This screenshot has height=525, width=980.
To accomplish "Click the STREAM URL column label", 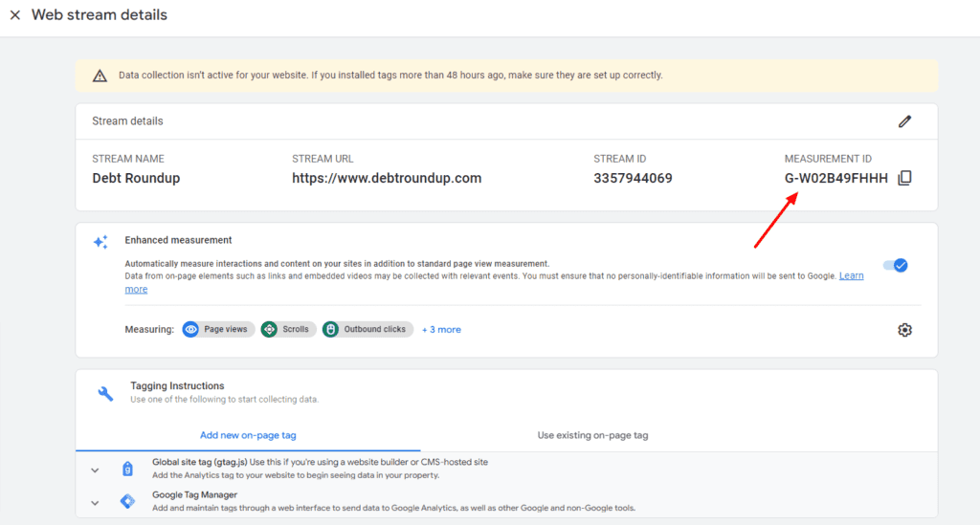I will (323, 159).
